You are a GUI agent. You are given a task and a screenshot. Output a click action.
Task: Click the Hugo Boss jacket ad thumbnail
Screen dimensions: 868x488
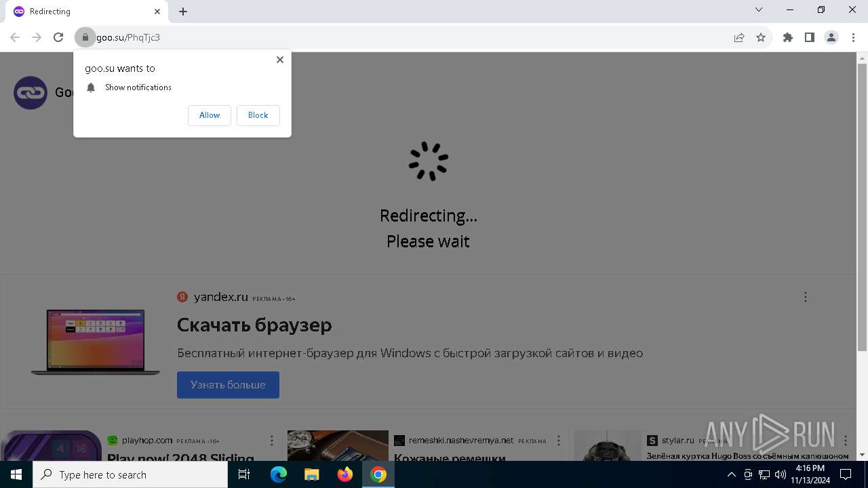pyautogui.click(x=608, y=446)
